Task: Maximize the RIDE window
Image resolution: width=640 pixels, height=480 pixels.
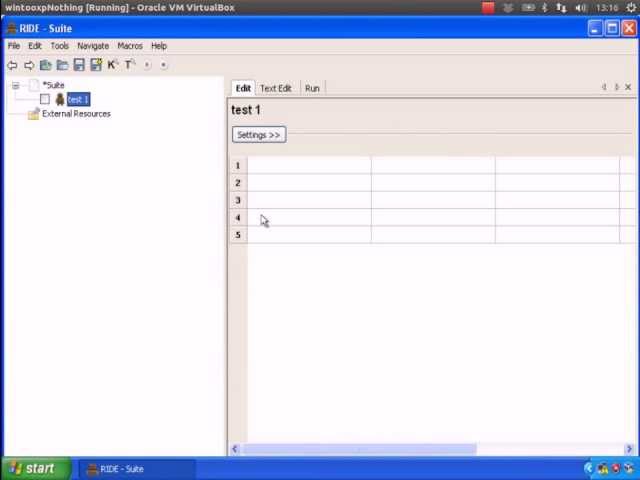Action: pos(612,29)
